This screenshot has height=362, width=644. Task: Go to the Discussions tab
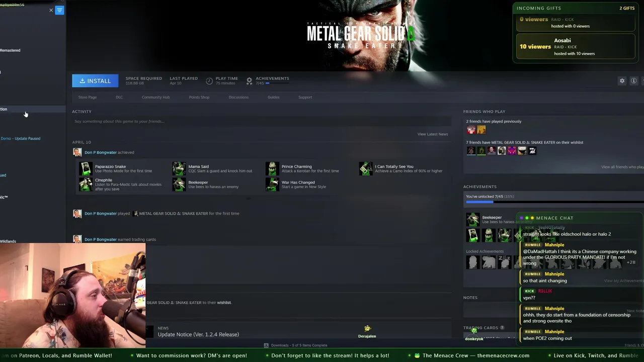pyautogui.click(x=238, y=97)
